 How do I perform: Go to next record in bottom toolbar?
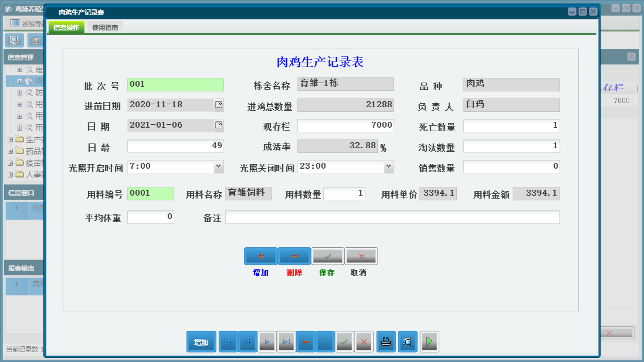point(267,341)
